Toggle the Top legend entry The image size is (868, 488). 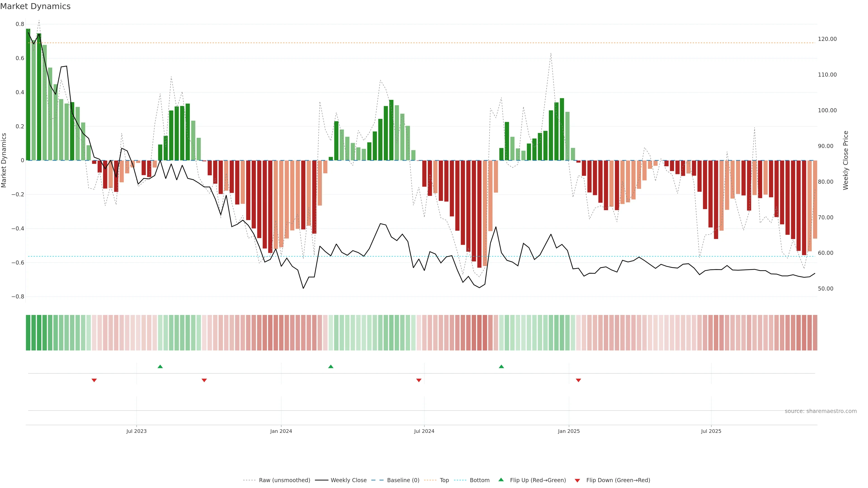pos(444,480)
